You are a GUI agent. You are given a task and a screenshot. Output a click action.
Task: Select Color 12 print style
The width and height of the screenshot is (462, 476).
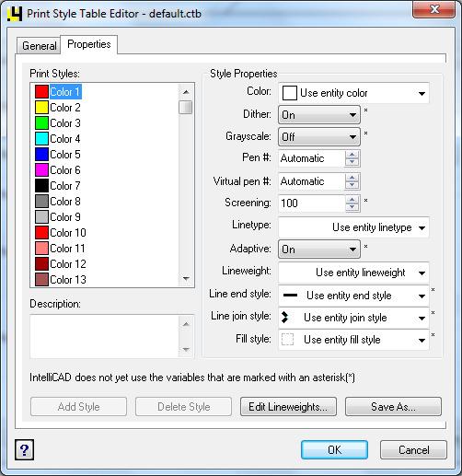click(x=68, y=264)
